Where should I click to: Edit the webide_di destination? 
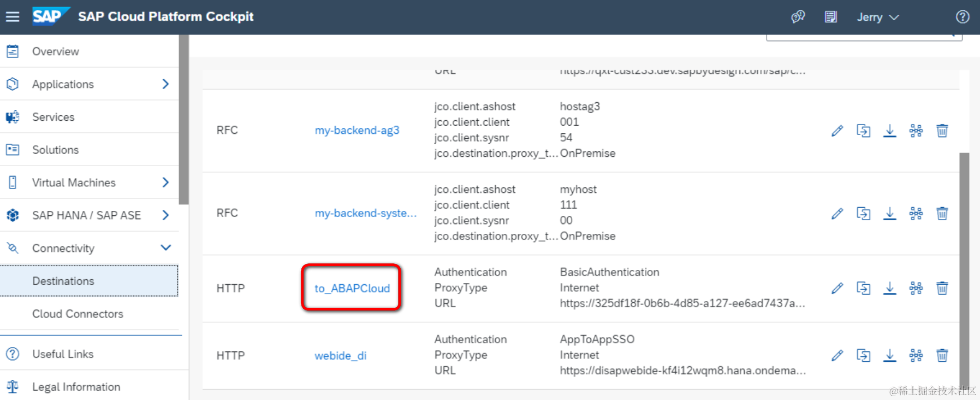[x=838, y=356]
